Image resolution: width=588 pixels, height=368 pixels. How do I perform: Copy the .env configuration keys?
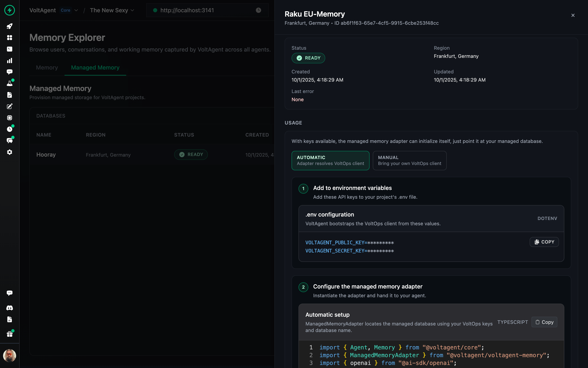pos(544,242)
